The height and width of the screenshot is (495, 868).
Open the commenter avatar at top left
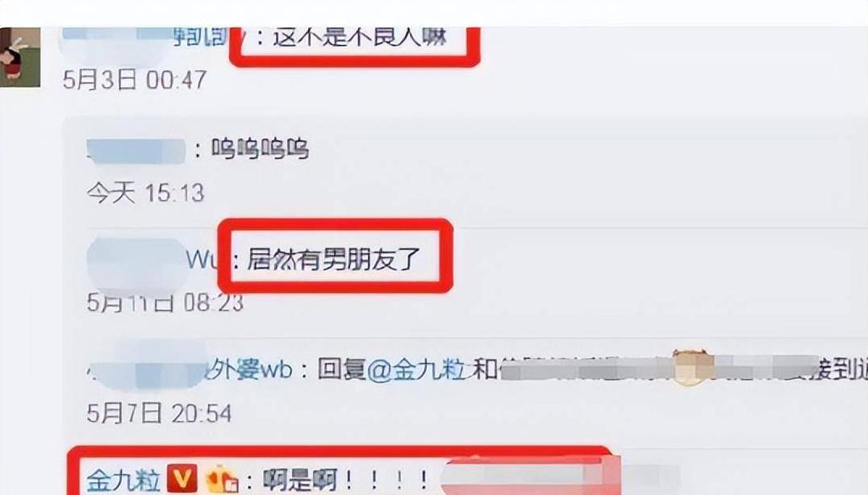[20, 57]
